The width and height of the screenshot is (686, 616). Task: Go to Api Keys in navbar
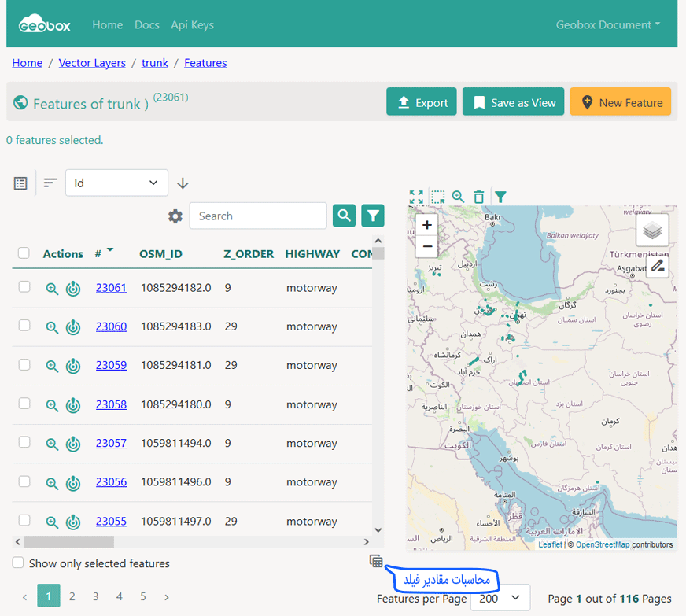click(192, 24)
